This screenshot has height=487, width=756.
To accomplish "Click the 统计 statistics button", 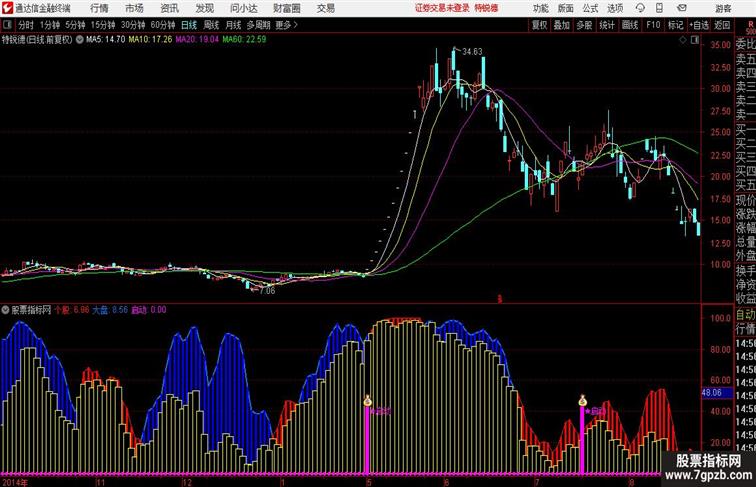I will click(607, 25).
